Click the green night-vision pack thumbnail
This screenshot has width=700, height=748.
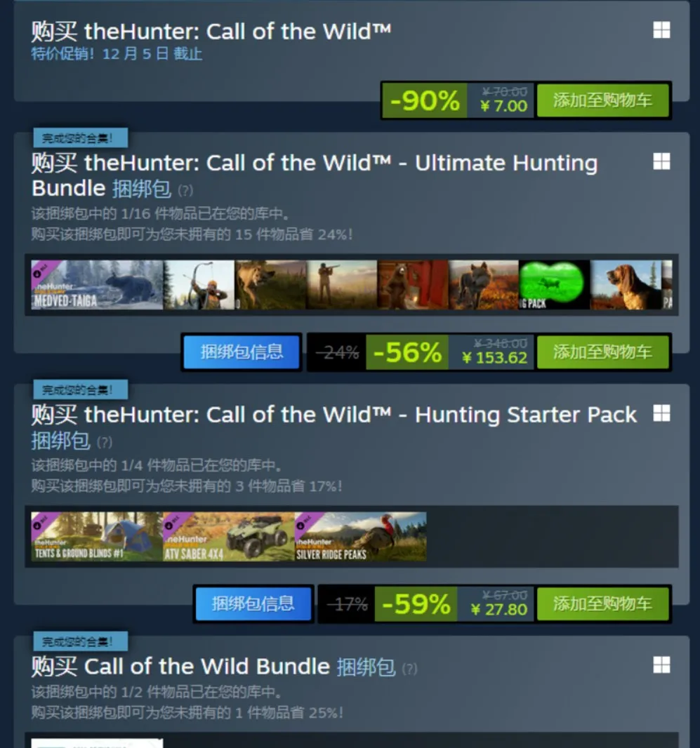[x=555, y=285]
